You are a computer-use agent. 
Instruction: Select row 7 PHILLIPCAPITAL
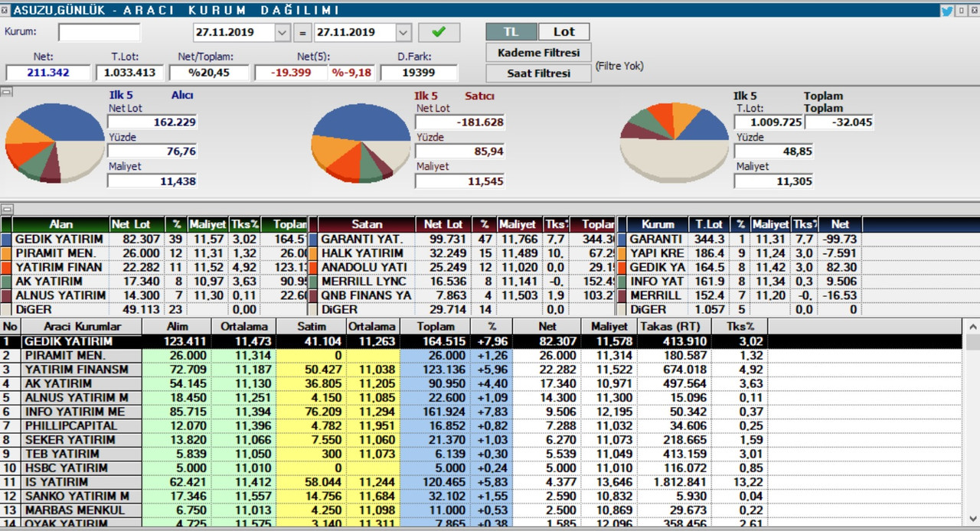482,426
